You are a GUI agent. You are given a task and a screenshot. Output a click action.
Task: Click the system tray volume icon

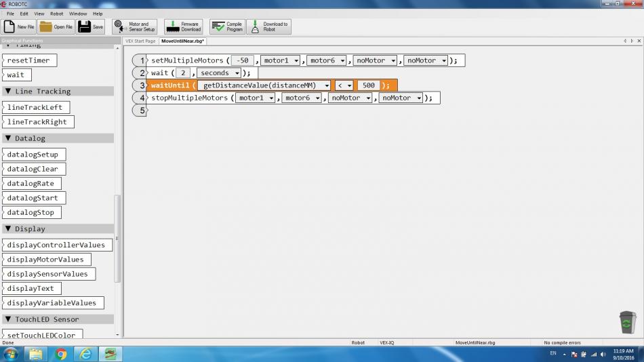click(x=603, y=354)
